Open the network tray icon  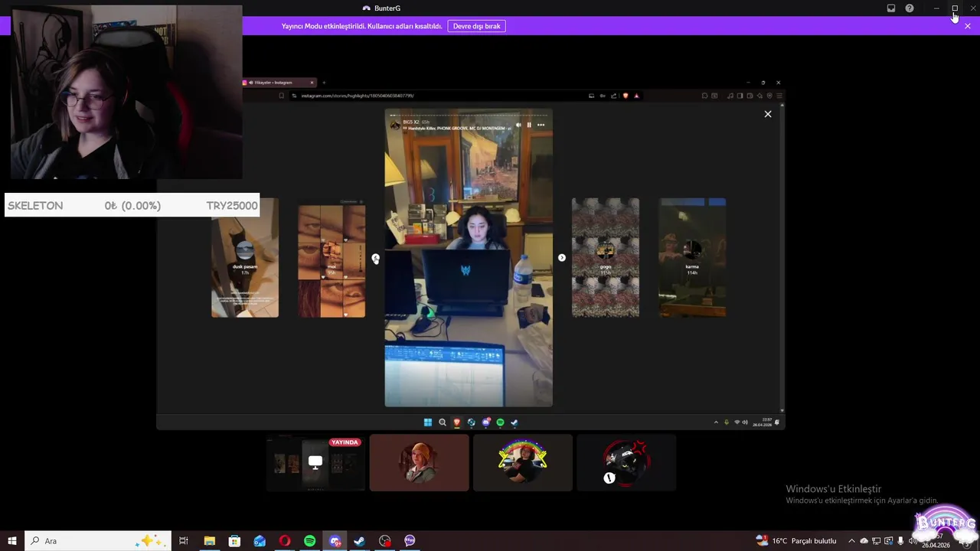click(876, 541)
